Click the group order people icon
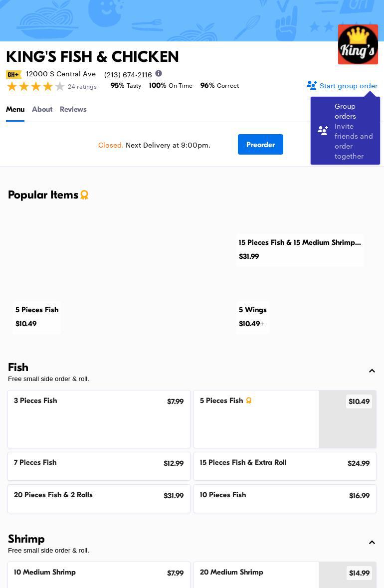Screen dimensions: 384x588 [312, 85]
